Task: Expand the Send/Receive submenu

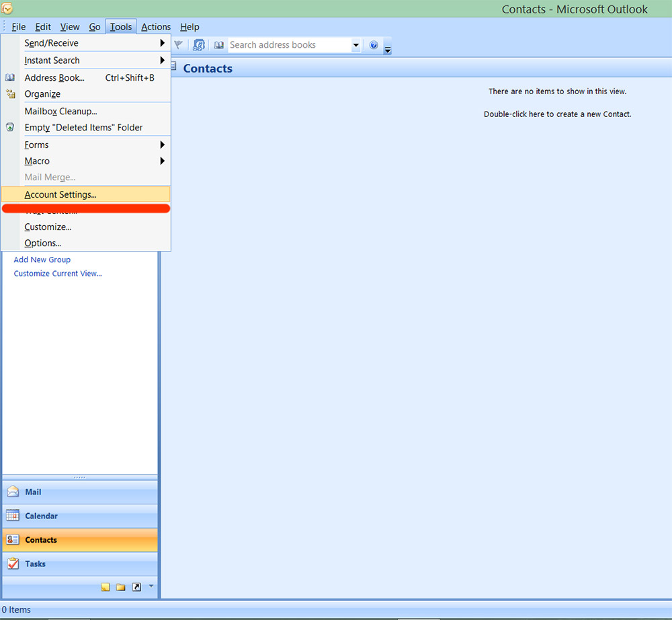Action: point(163,43)
